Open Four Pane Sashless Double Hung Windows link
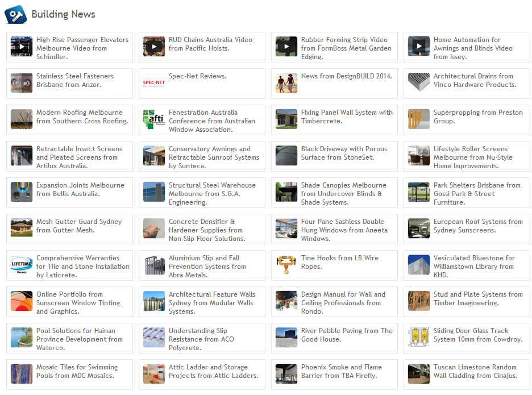This screenshot has height=395, width=532. tap(344, 230)
